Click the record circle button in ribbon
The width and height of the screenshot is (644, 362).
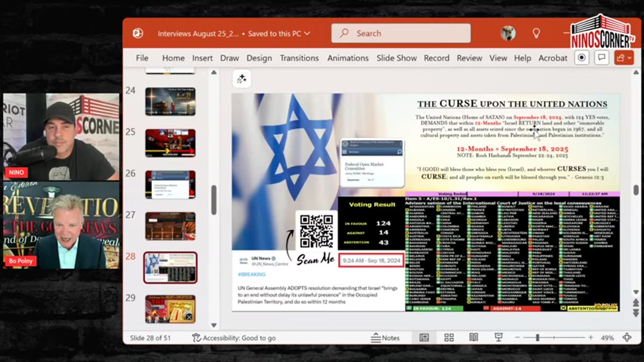click(x=582, y=58)
